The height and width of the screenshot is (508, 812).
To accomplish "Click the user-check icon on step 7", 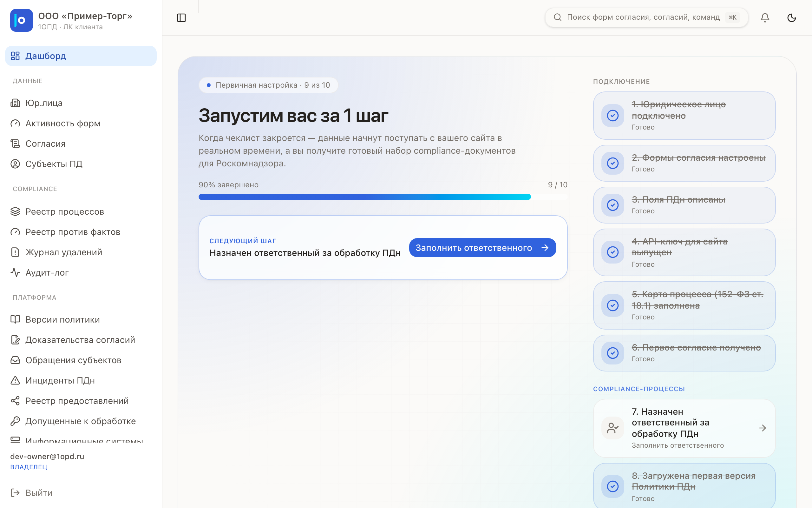I will point(613,428).
